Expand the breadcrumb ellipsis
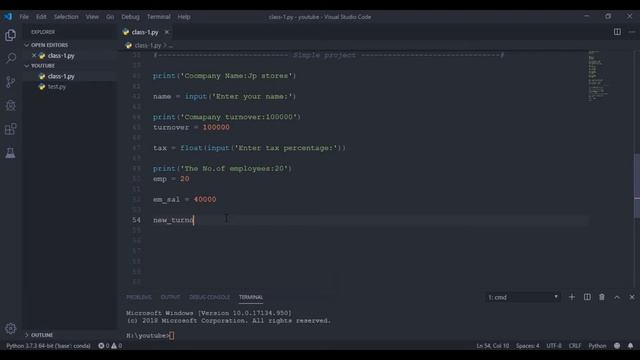Screen dimensions: 640x360 [x=170, y=45]
